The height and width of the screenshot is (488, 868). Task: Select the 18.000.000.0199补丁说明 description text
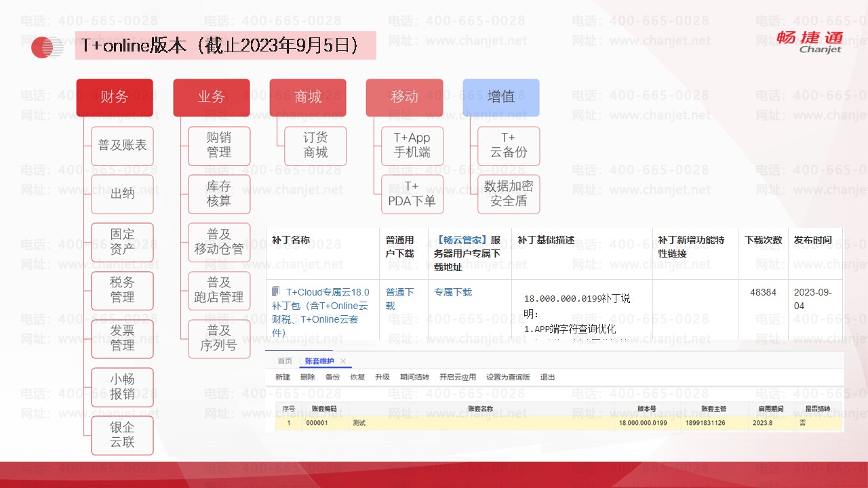[577, 305]
